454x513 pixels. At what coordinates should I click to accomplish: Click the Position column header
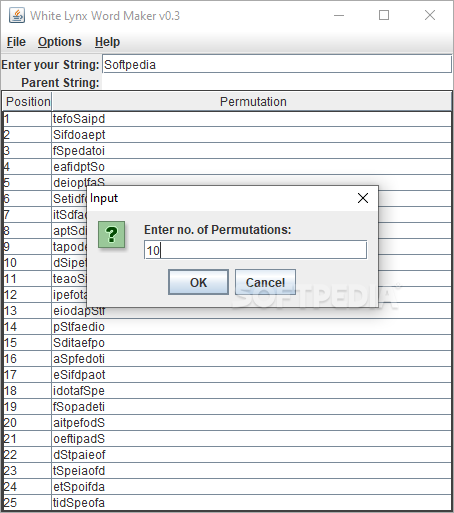pos(28,102)
